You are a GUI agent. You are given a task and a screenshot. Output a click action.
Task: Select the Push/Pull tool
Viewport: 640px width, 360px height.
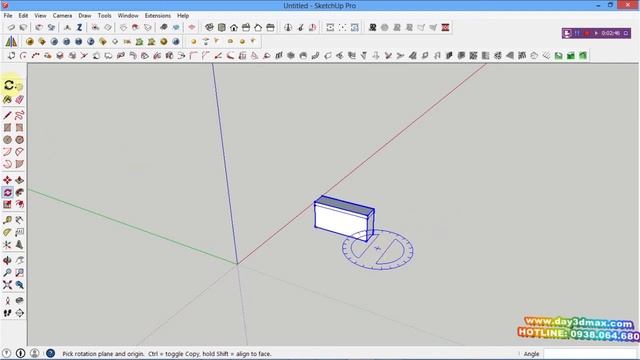19,180
